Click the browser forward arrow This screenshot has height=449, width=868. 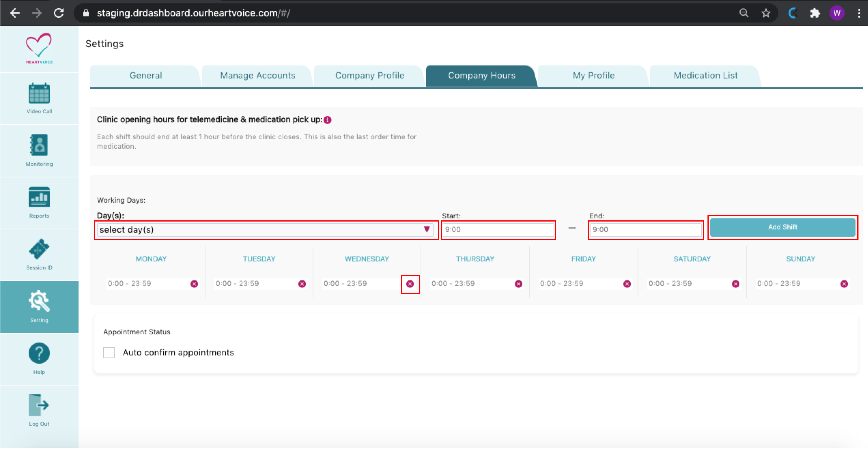37,13
